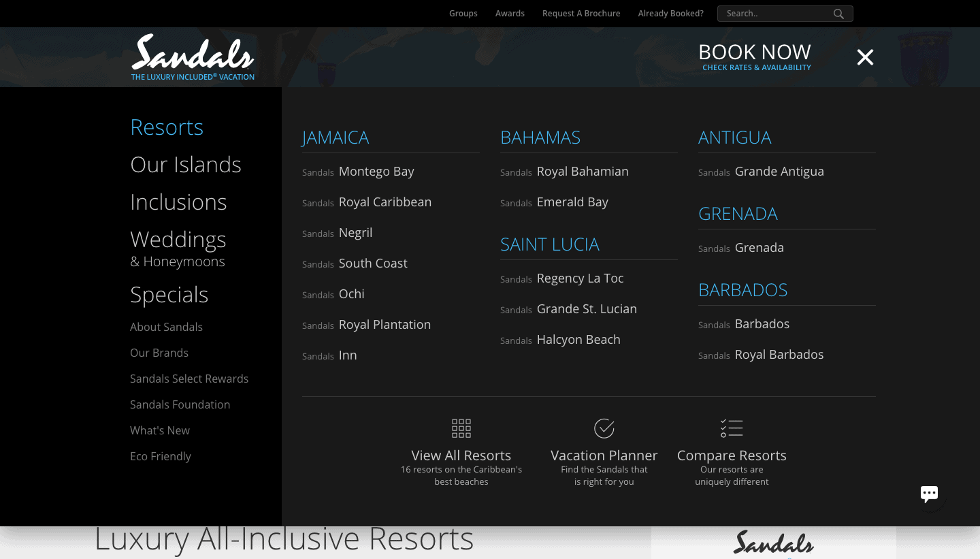Click the BAHAMAS heading
The width and height of the screenshot is (980, 559).
tap(540, 138)
